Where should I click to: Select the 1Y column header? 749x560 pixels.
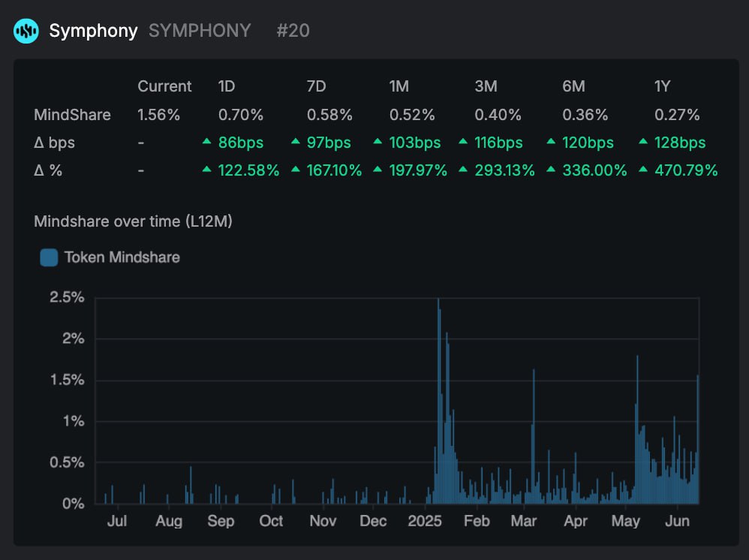662,86
